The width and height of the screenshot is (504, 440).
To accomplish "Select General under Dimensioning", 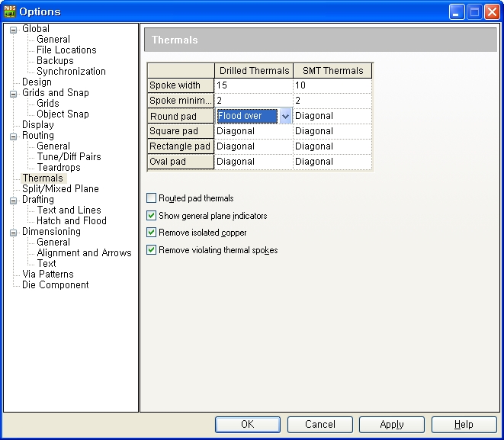I will pos(53,242).
